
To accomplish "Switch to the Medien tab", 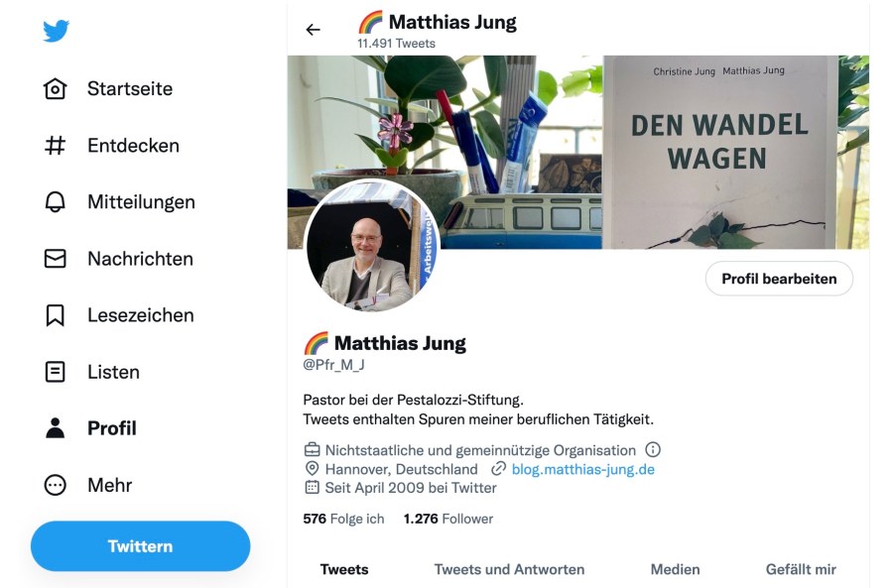I will (x=675, y=569).
